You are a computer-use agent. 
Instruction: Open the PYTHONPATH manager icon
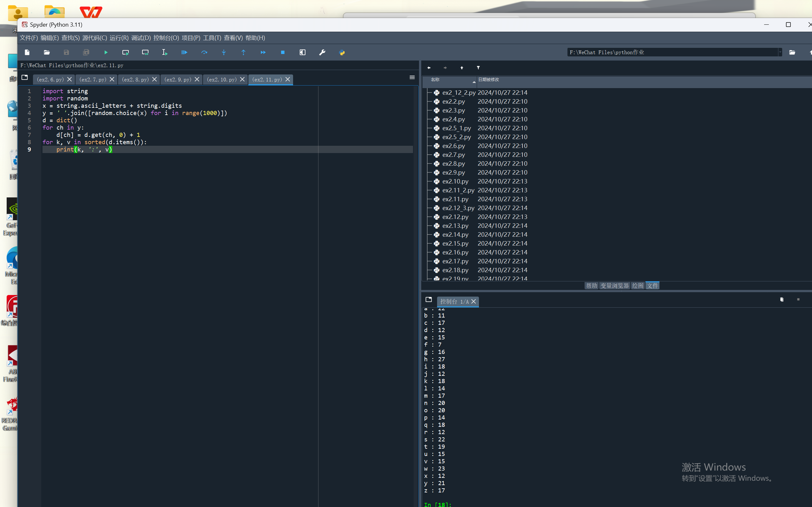(x=342, y=52)
